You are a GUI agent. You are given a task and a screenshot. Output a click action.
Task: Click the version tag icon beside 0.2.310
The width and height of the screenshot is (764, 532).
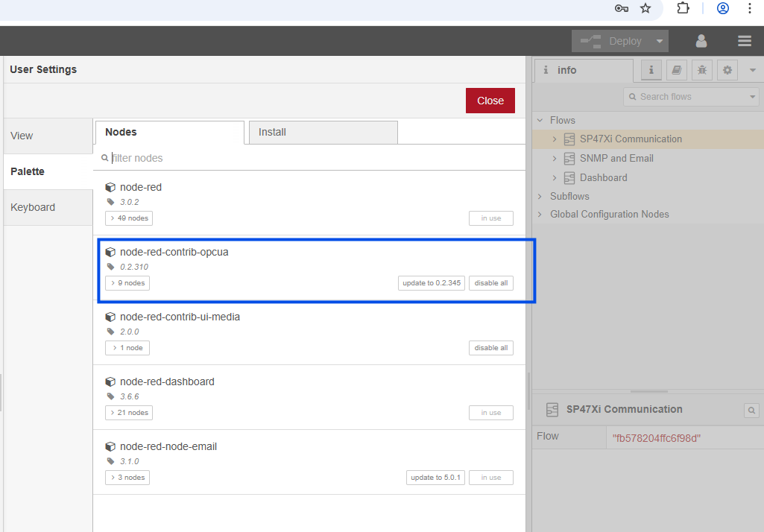point(110,267)
